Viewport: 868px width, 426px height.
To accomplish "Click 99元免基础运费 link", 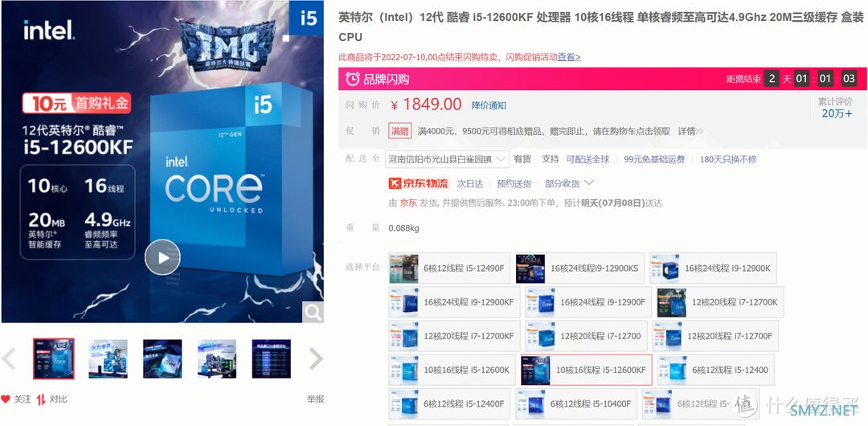I will click(654, 159).
